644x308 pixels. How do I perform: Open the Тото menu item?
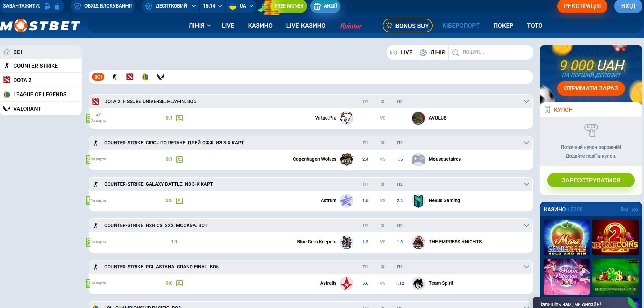(x=535, y=26)
